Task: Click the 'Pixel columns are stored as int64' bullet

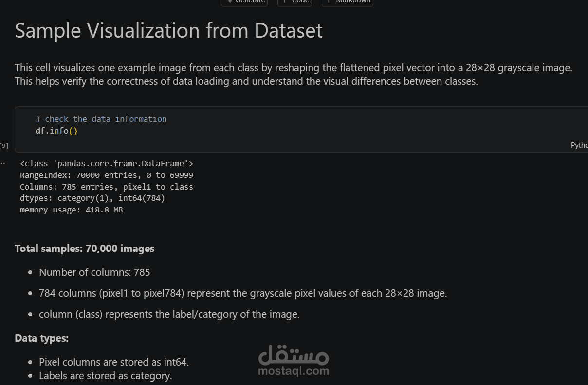Action: click(x=114, y=362)
